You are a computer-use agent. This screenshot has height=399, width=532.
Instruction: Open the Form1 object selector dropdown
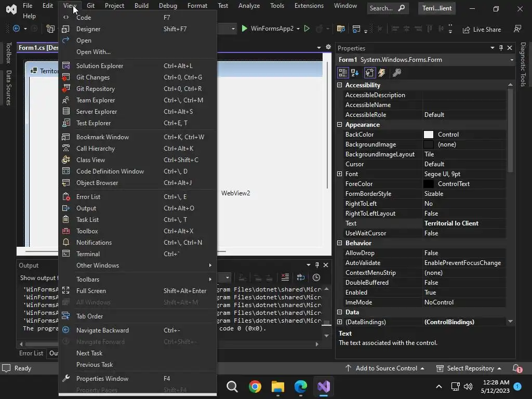[x=512, y=60]
